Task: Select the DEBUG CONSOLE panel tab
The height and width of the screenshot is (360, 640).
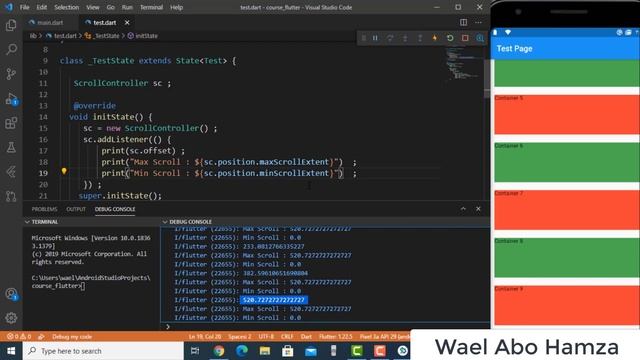Action: pos(115,209)
